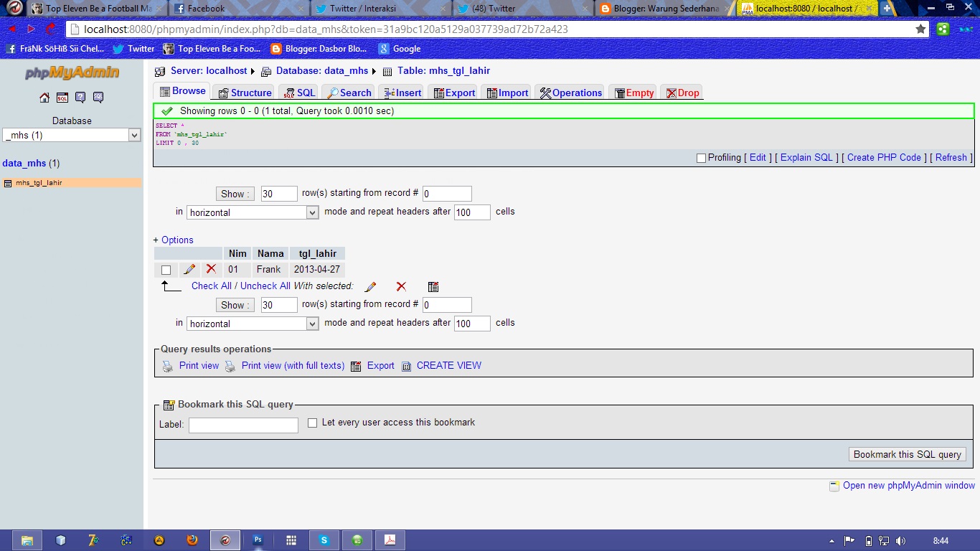The width and height of the screenshot is (980, 551).
Task: Open the PDF reader taskbar icon
Action: (391, 540)
